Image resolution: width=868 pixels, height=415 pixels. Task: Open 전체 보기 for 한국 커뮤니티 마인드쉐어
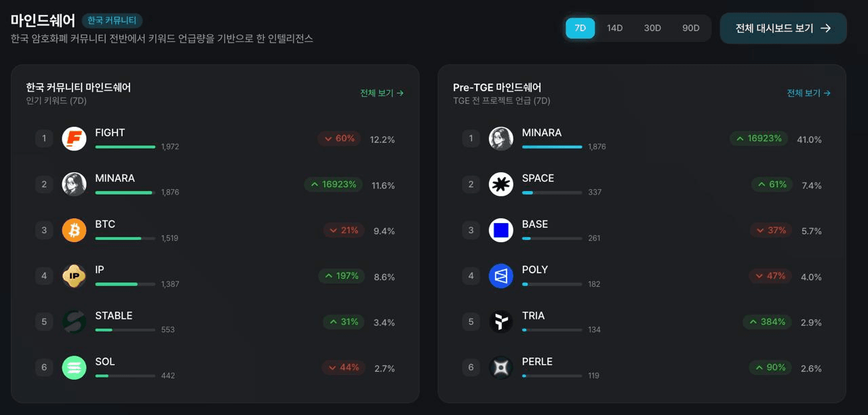(382, 93)
